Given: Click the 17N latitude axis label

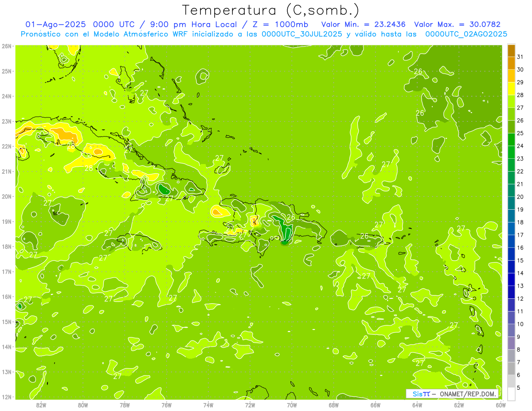Looking at the screenshot, I should [7, 272].
